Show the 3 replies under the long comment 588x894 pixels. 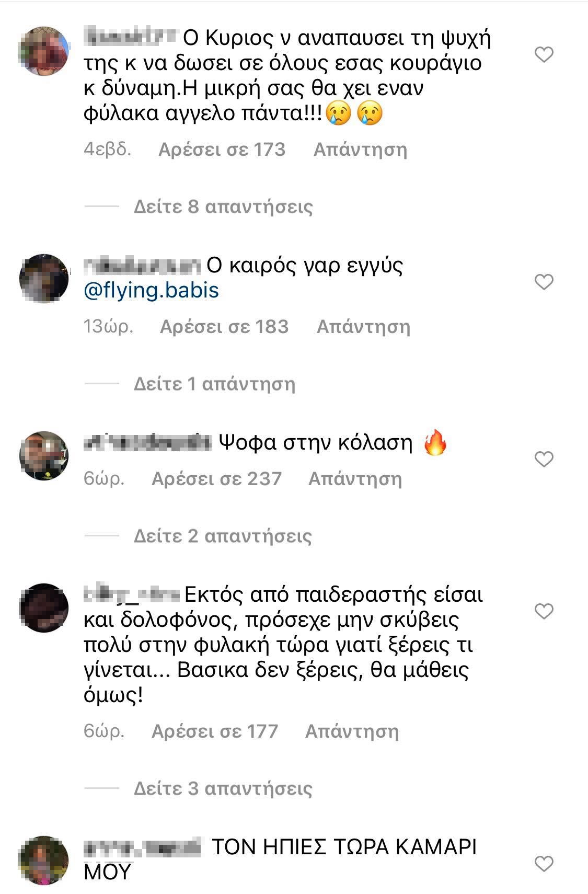[223, 788]
